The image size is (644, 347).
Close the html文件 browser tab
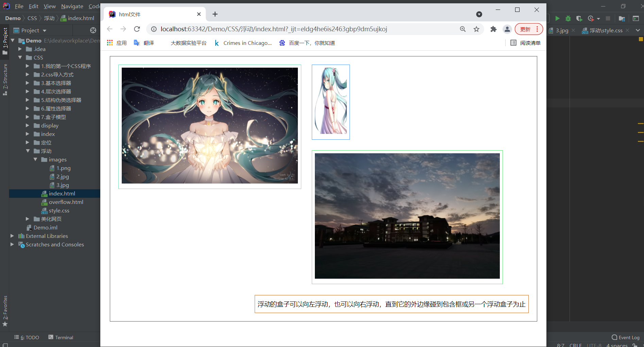(199, 14)
